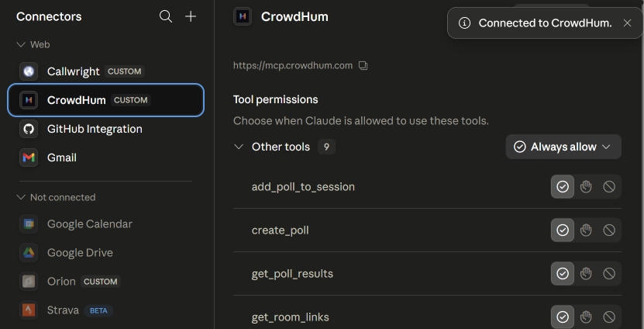Click the BETA badge next to Strava
Viewport: 644px width, 329px height.
coord(98,310)
